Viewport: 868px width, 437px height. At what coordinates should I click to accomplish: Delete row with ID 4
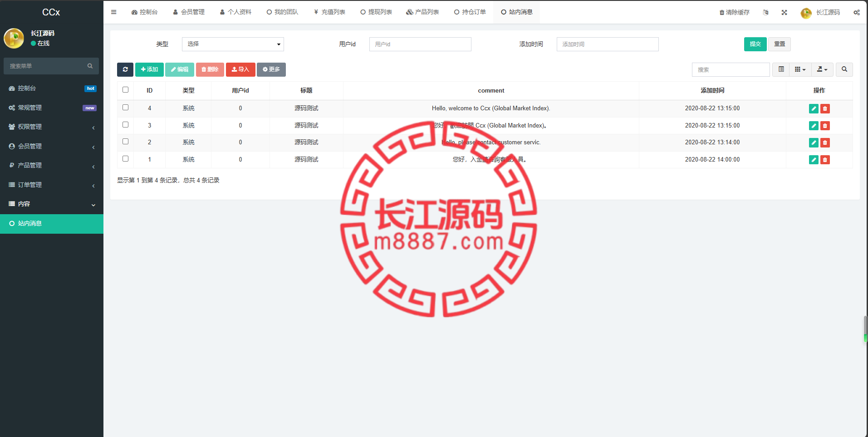[825, 108]
